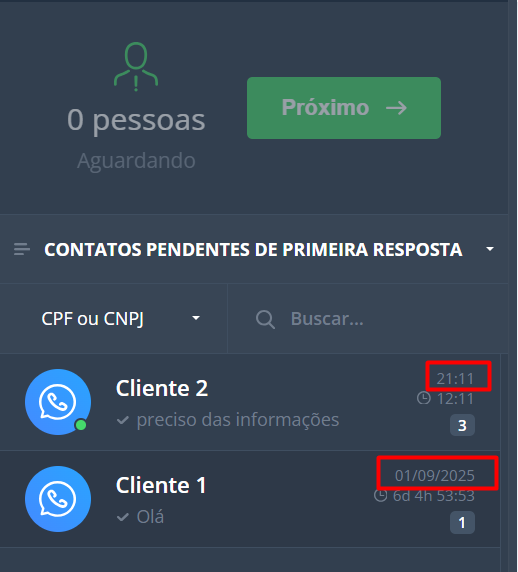This screenshot has width=518, height=572.
Task: Click the 01/09/2025 date of Cliente 1
Action: pos(434,476)
